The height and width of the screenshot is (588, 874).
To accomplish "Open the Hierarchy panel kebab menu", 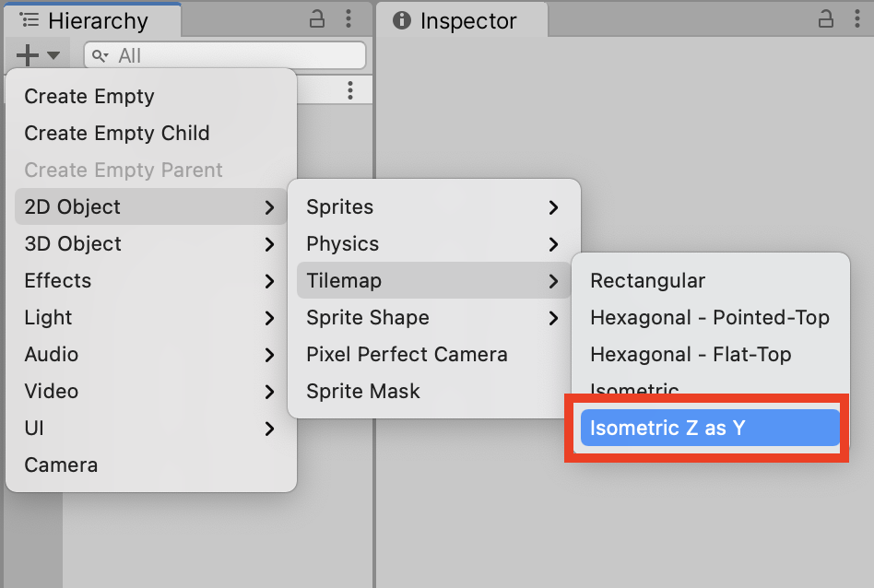I will pyautogui.click(x=348, y=19).
